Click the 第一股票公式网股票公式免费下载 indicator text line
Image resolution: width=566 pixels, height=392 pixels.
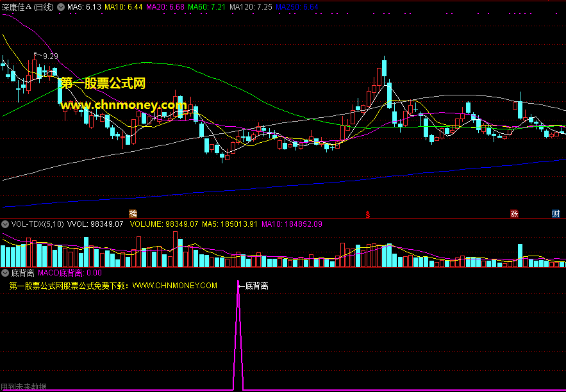[113, 286]
